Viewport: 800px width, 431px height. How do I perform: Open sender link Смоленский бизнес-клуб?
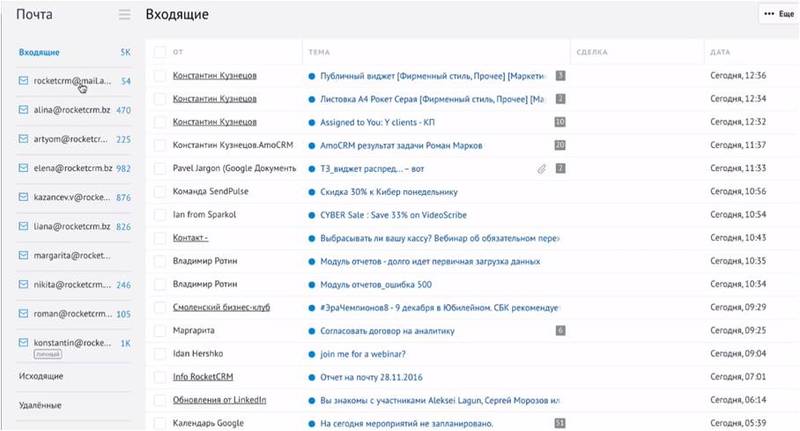click(x=221, y=307)
